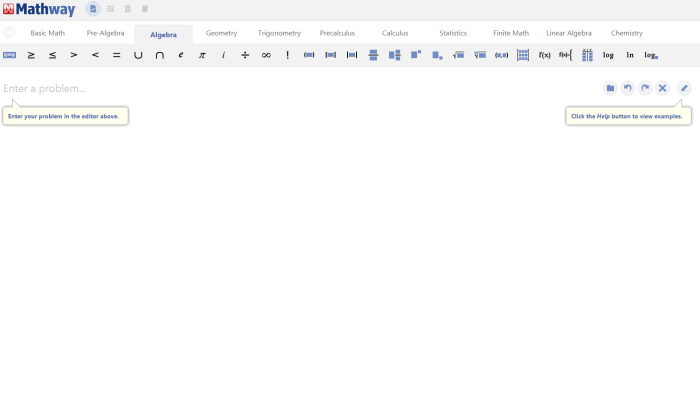This screenshot has width=700, height=394.
Task: Click the gray notebook icon in header
Action: (x=145, y=9)
